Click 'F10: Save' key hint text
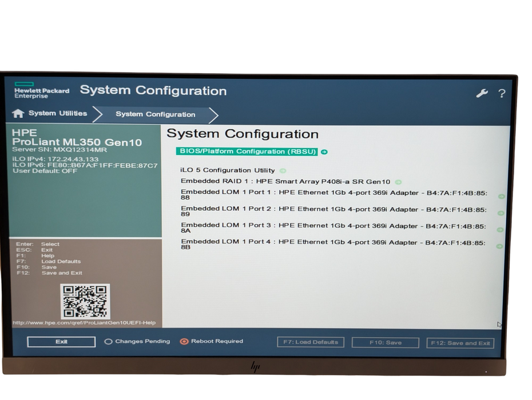Screen dimensions: 532x400 [36, 267]
